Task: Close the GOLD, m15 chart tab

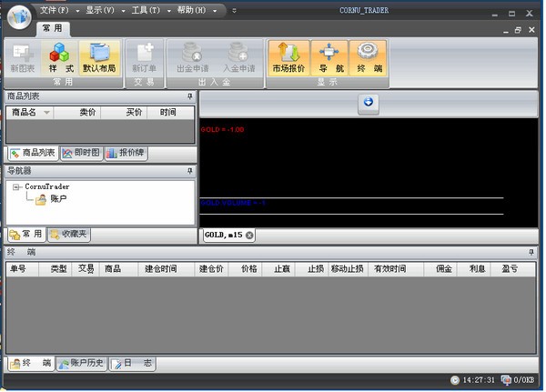Action: point(249,236)
